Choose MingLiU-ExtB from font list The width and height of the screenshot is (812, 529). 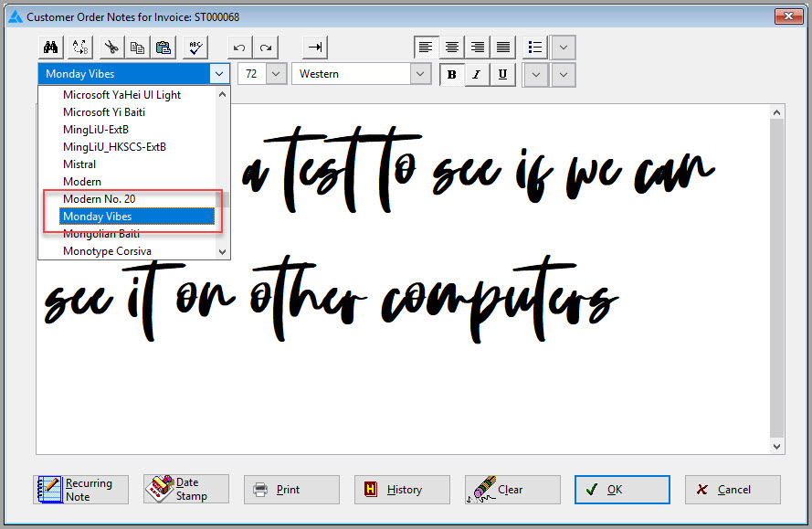point(96,130)
